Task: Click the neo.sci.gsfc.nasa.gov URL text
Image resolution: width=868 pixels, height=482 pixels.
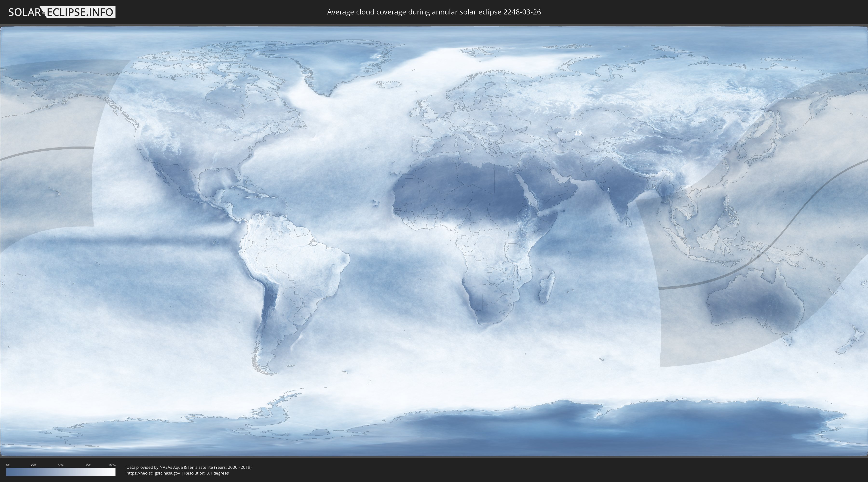Action: point(153,473)
